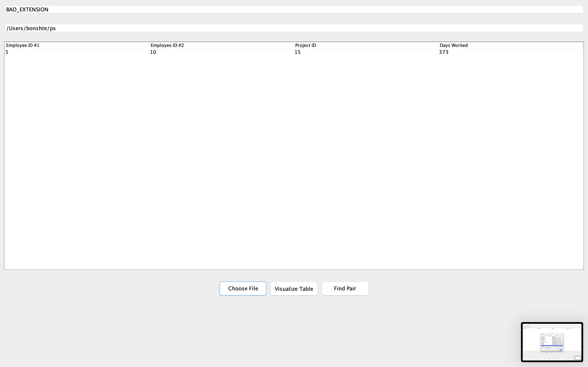
Task: Click the Visualize Table button
Action: [x=294, y=288]
